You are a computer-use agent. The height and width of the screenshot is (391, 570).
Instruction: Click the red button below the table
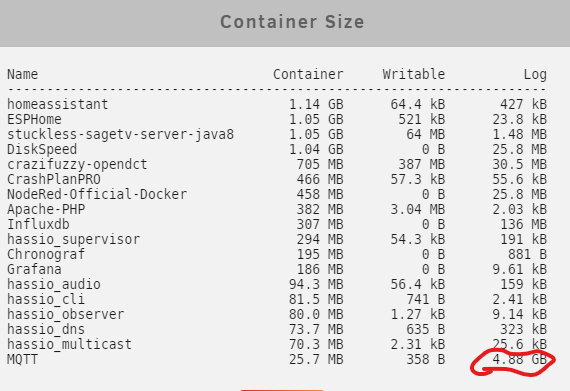[282, 390]
